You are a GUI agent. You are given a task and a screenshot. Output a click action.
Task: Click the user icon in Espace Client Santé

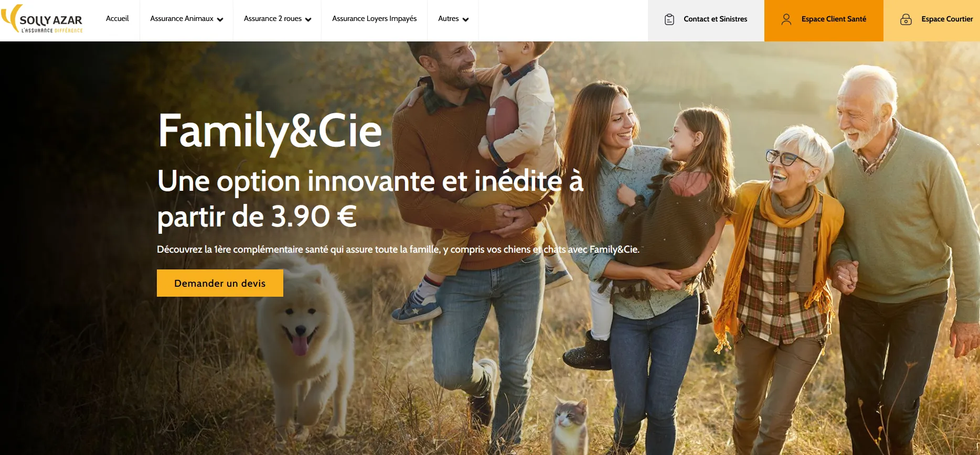786,19
